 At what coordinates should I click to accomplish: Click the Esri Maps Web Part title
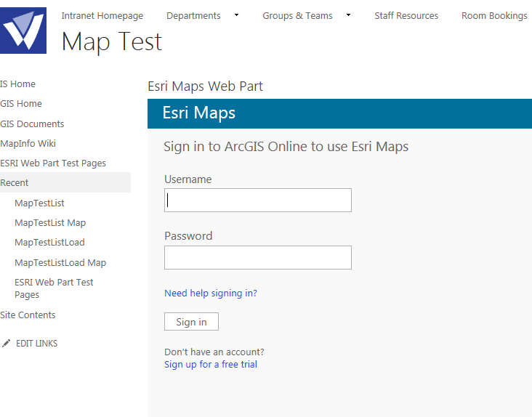coord(205,86)
